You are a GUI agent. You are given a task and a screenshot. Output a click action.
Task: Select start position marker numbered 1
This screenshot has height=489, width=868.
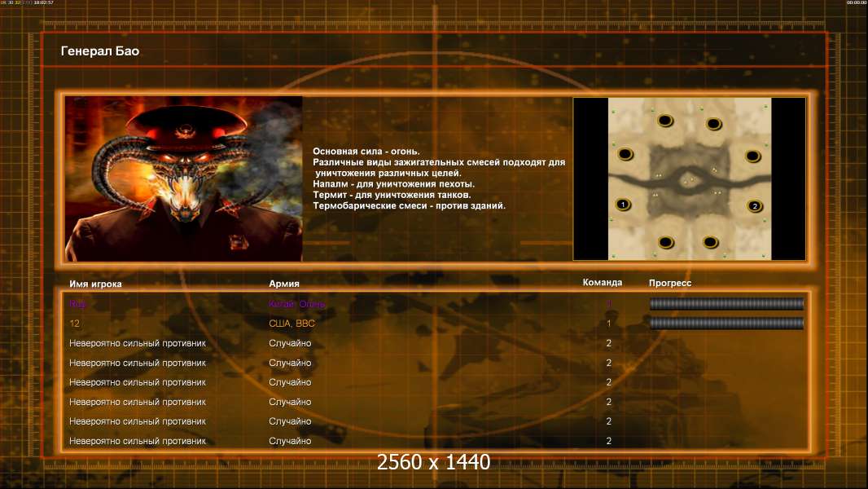click(x=623, y=205)
